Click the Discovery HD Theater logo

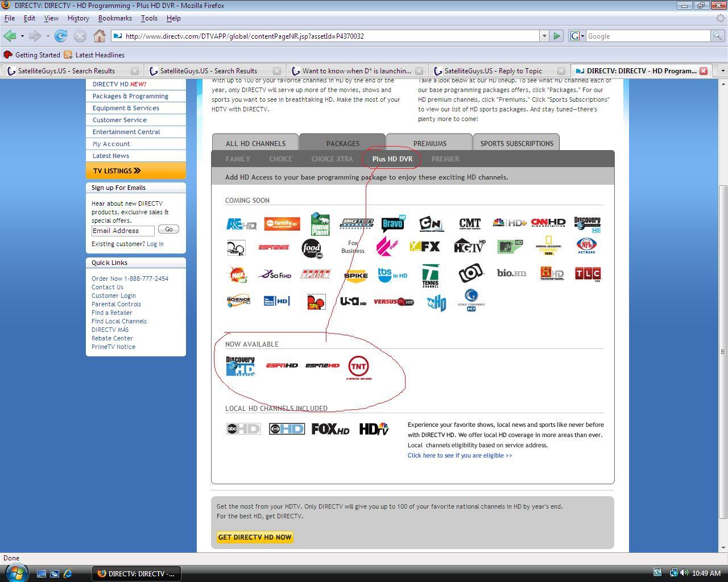(x=241, y=366)
